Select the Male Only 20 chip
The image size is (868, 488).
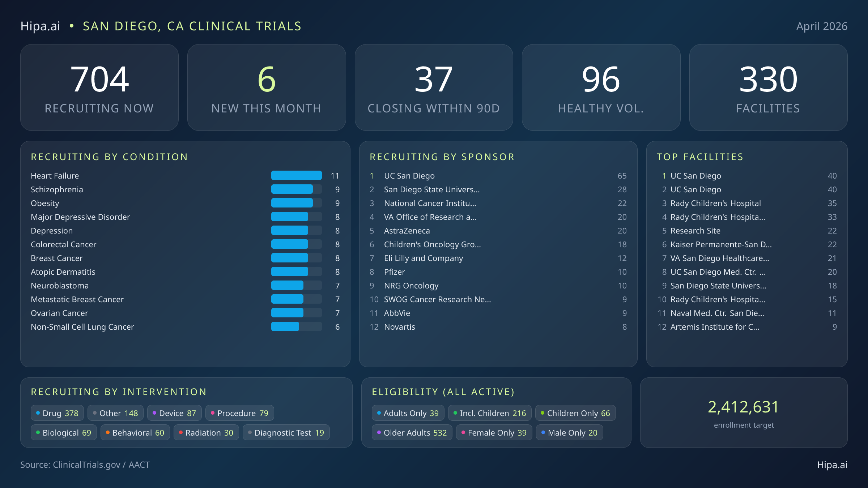570,432
